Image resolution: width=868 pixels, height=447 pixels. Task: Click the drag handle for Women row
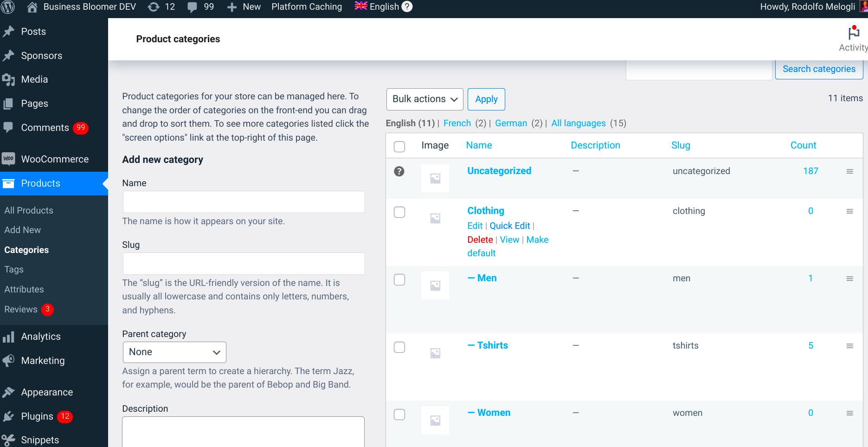click(x=850, y=413)
